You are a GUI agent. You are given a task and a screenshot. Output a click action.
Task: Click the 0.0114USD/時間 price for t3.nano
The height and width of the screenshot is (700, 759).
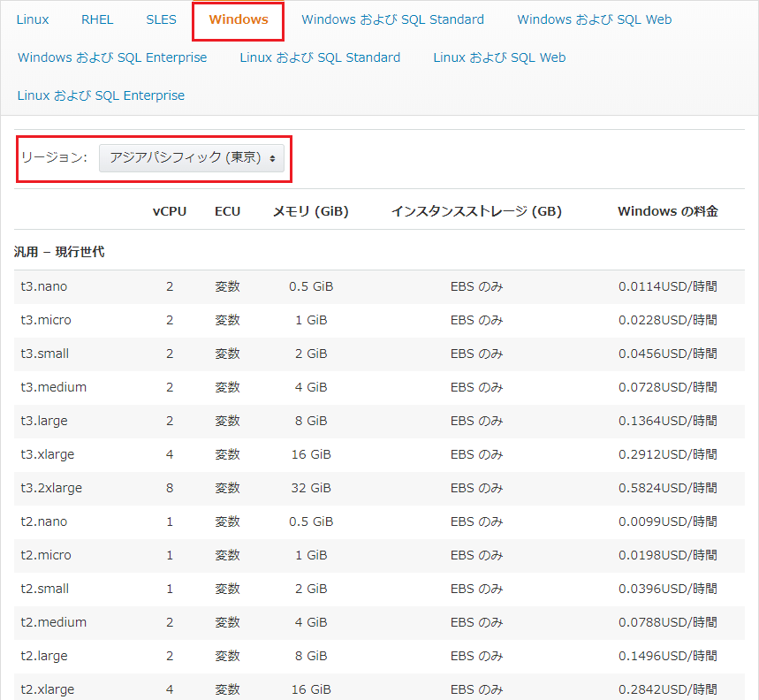(x=667, y=286)
